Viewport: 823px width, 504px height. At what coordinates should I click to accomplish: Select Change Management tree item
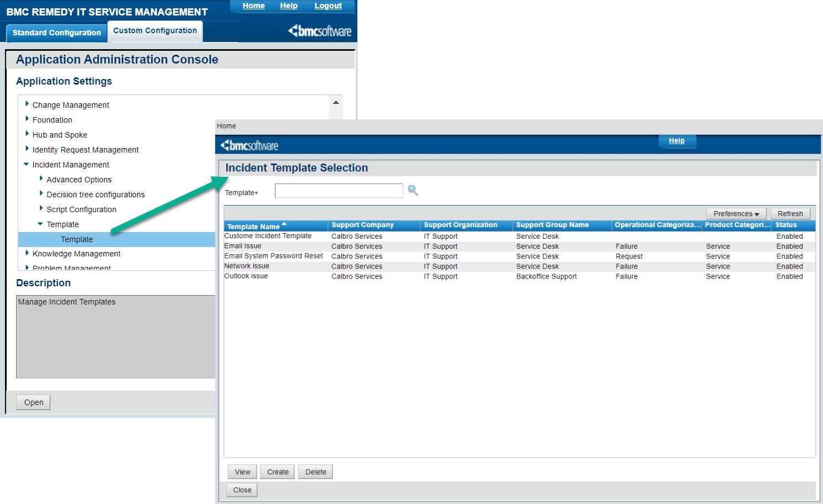coord(71,105)
